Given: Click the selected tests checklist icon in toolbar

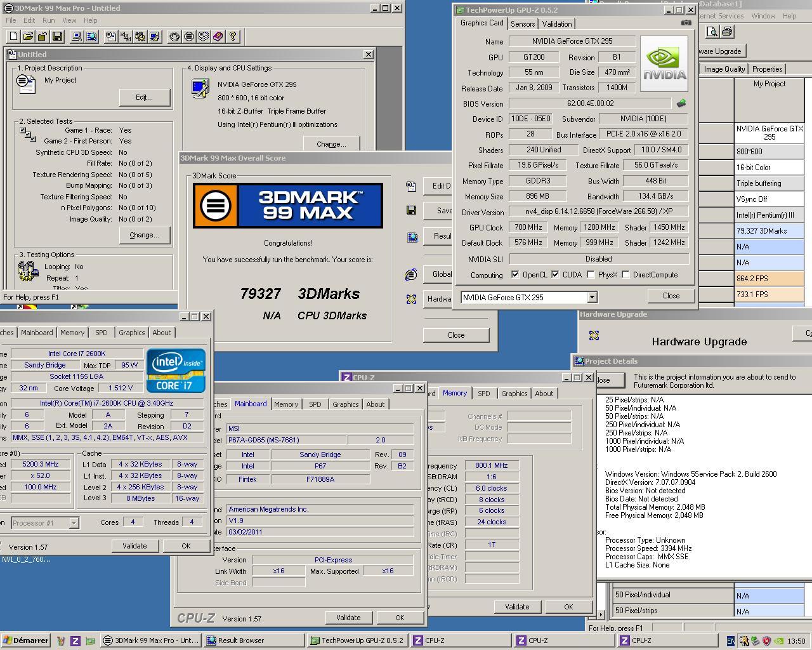Looking at the screenshot, I should [x=126, y=37].
